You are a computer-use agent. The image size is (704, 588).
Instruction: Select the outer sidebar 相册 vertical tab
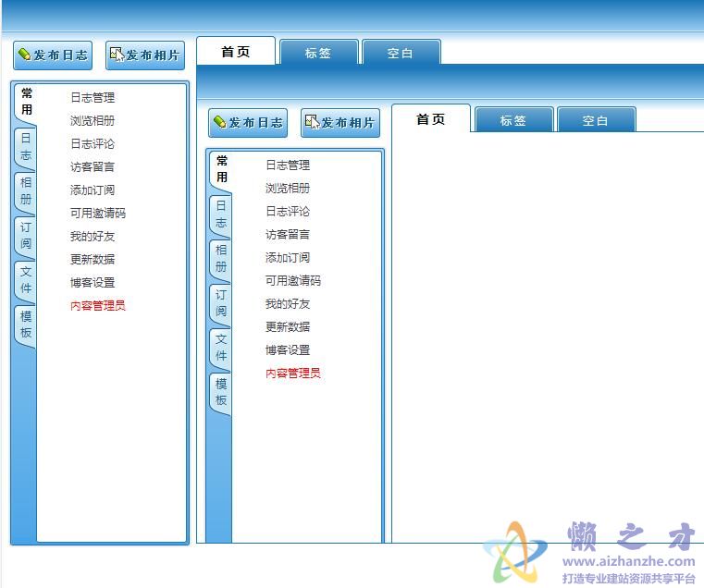[26, 191]
